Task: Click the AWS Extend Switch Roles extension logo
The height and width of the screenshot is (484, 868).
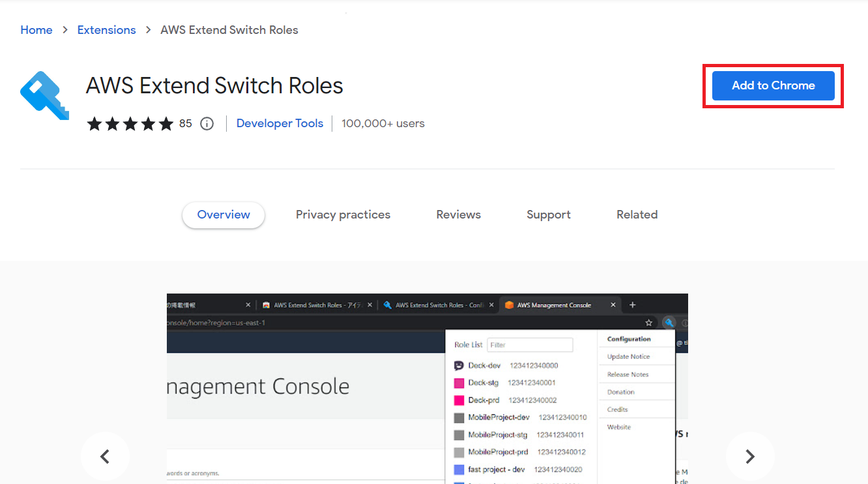Action: pos(44,95)
